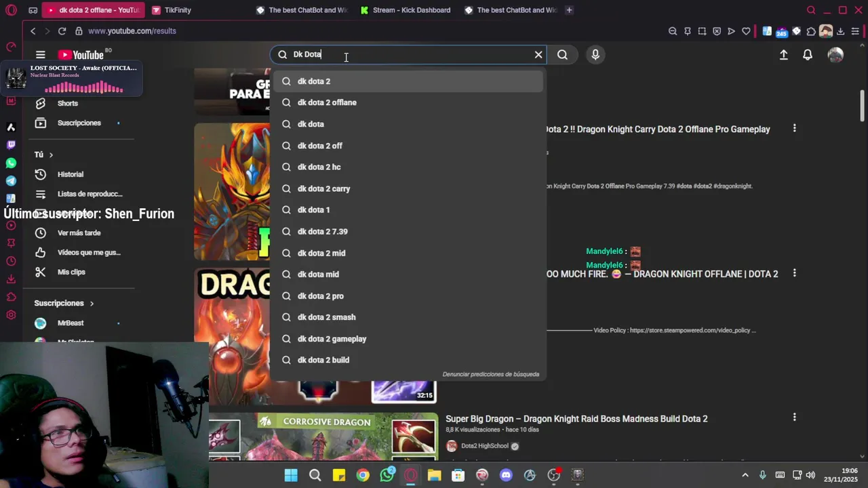Click into the 'Dk Dota' search field
Image resolution: width=868 pixels, height=488 pixels.
click(x=407, y=55)
